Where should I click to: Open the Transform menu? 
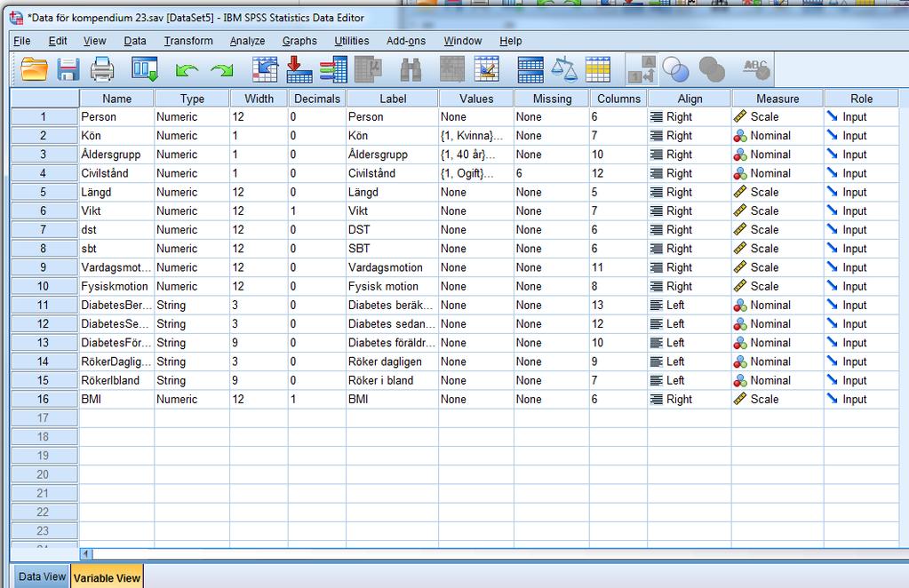pyautogui.click(x=188, y=41)
